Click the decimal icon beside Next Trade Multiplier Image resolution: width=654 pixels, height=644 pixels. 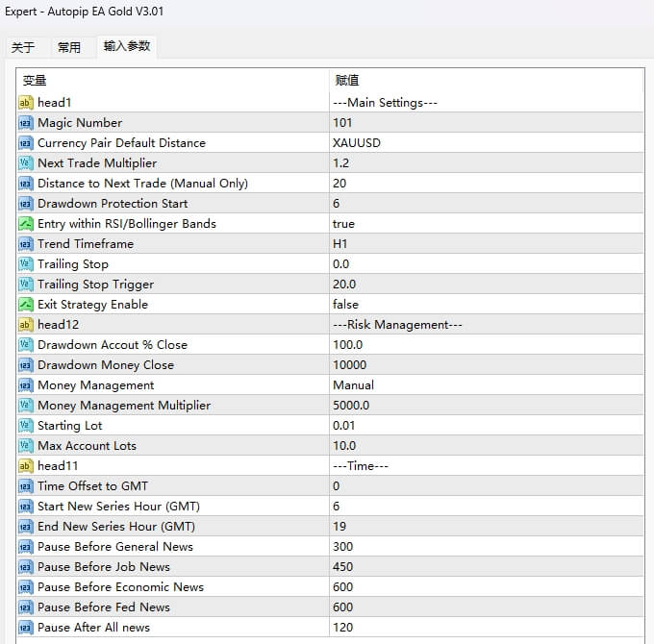click(x=26, y=163)
